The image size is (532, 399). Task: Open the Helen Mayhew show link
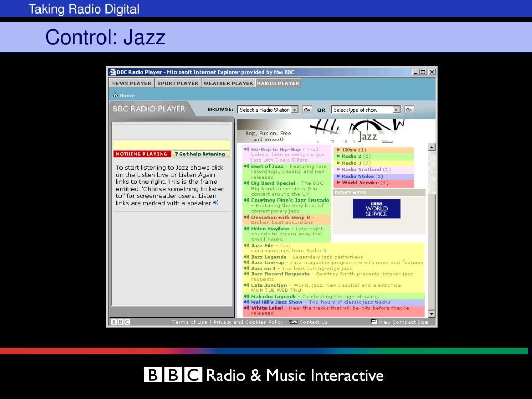[x=270, y=229]
